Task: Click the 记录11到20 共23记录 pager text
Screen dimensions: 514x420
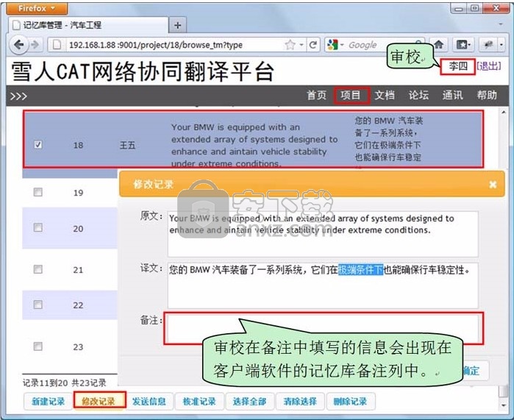Action: (x=65, y=382)
